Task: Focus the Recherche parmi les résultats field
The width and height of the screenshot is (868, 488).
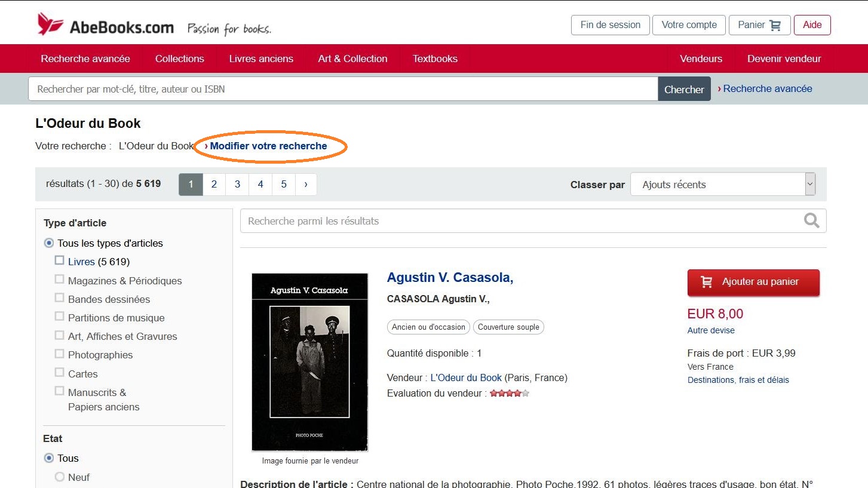Action: 520,221
